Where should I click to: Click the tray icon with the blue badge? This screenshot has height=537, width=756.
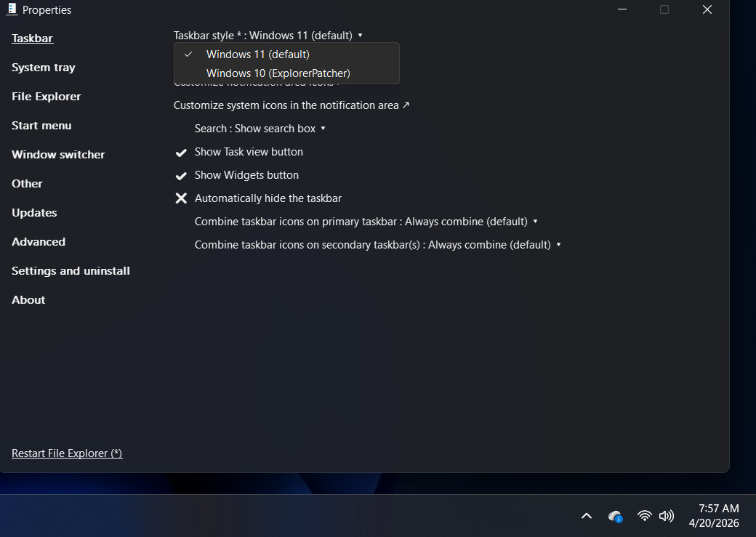[615, 516]
